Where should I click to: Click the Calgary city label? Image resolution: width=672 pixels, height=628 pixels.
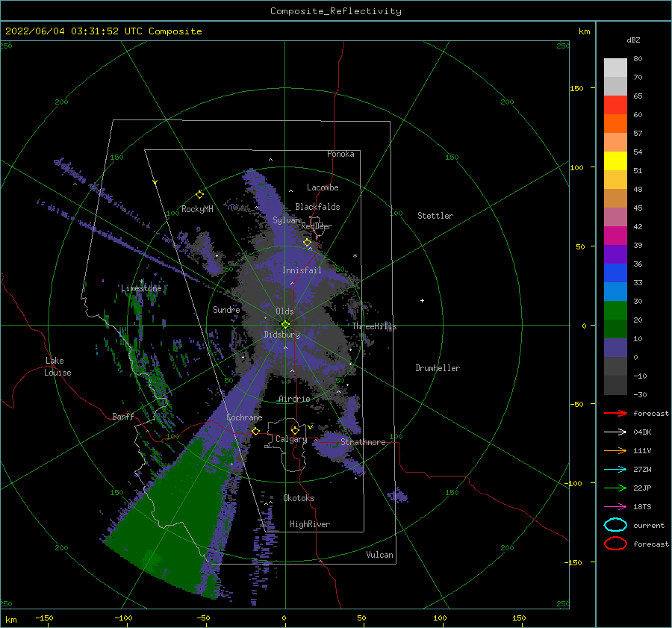(x=291, y=439)
